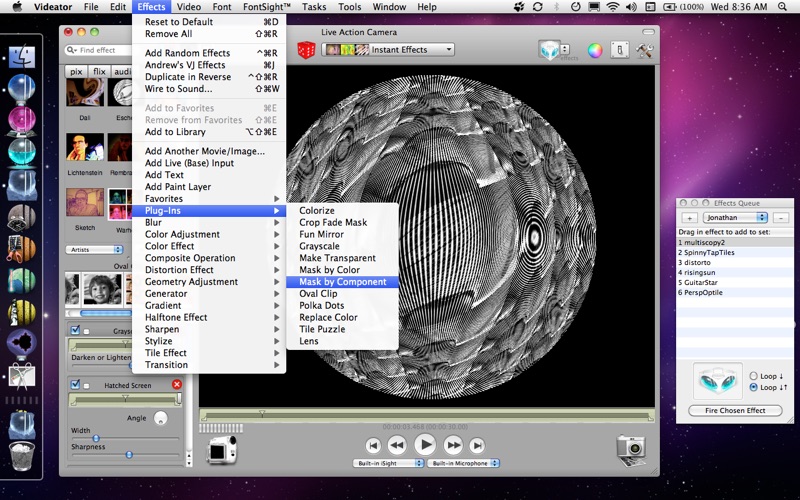Click the Find effect search field

(x=98, y=50)
